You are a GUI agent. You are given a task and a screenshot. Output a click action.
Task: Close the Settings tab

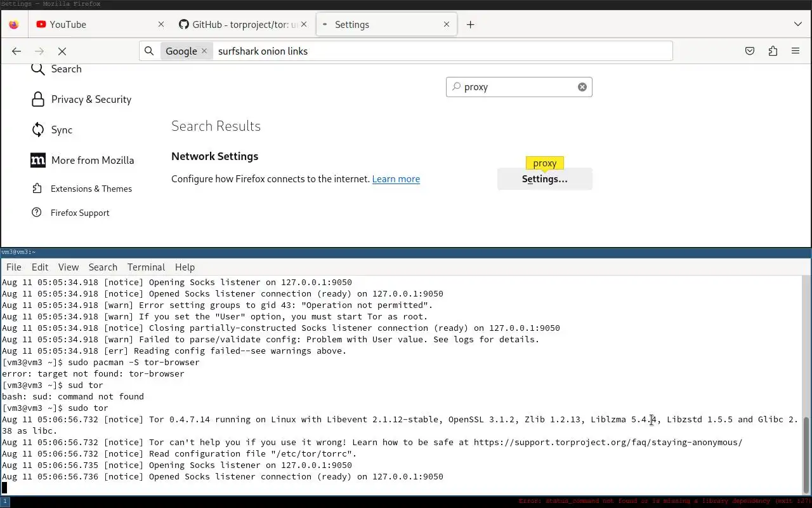pos(446,24)
